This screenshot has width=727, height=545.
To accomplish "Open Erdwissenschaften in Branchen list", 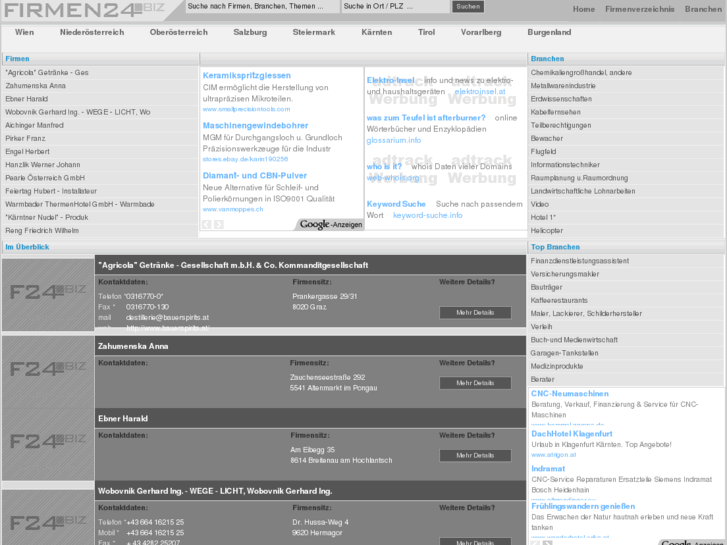I will pos(561,99).
